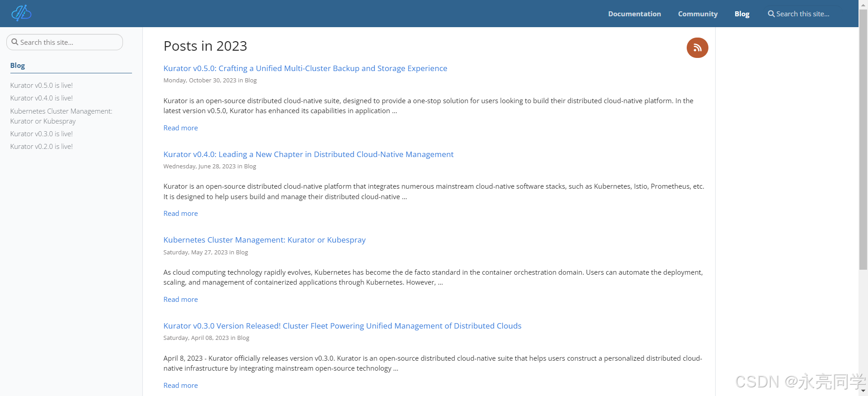Click the date text Saturday, April 08, 2023
Viewport: 868px width, 396px height.
pyautogui.click(x=196, y=338)
